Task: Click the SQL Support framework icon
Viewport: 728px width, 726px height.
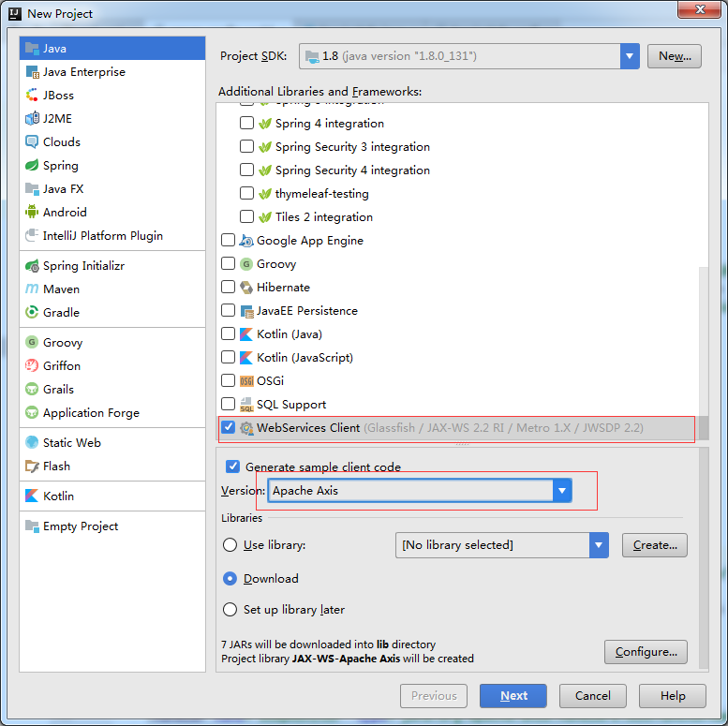Action: (x=246, y=405)
